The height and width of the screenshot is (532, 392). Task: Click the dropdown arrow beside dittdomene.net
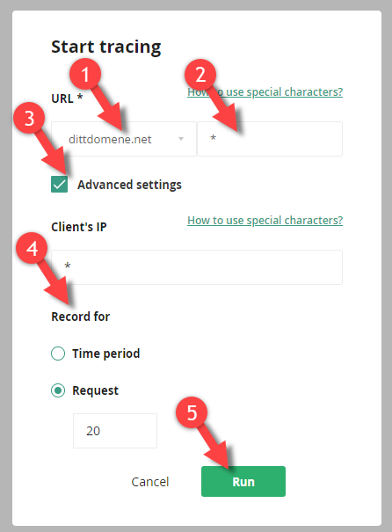point(181,139)
